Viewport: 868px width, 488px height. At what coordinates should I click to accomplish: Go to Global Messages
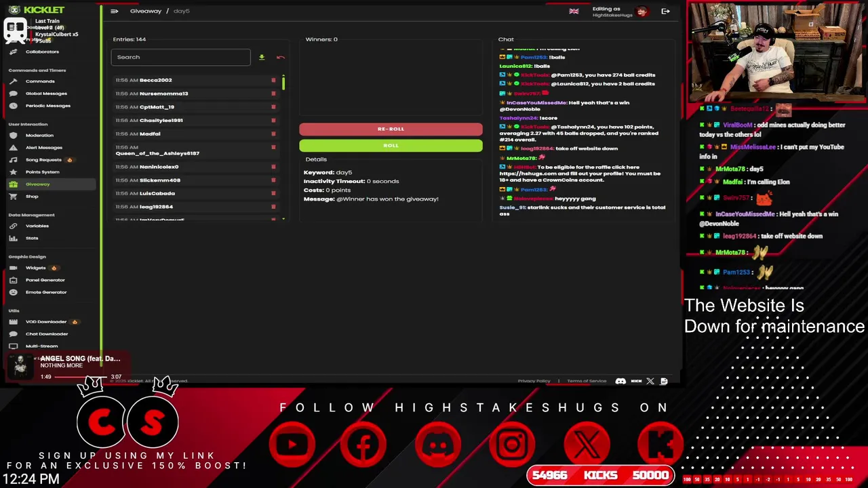(46, 94)
